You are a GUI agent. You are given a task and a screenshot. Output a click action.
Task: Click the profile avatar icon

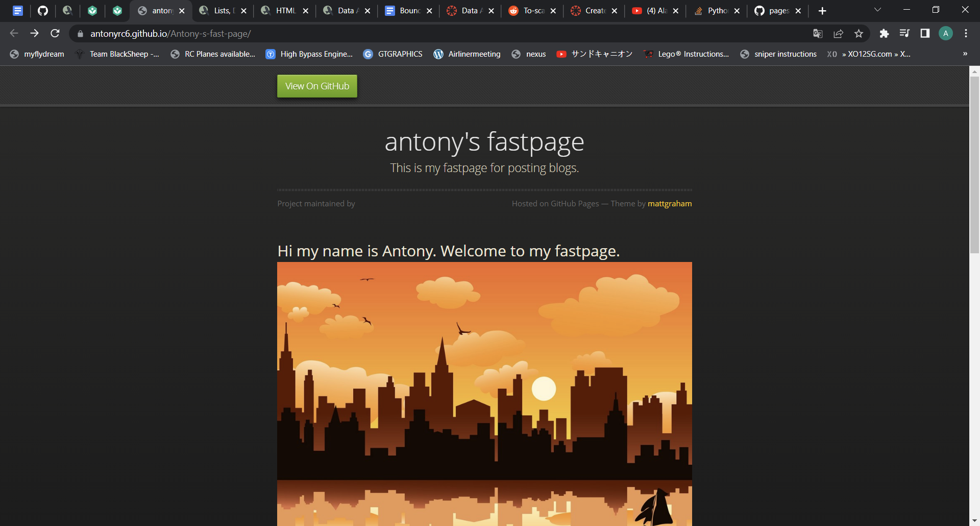point(945,34)
